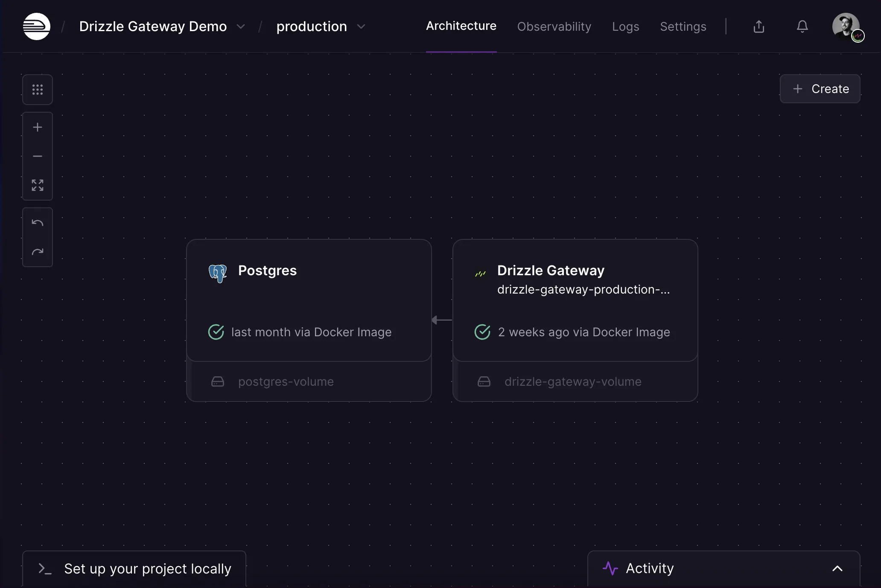The height and width of the screenshot is (588, 881).
Task: Select the drizzle-gateway-volume item
Action: [x=572, y=381]
